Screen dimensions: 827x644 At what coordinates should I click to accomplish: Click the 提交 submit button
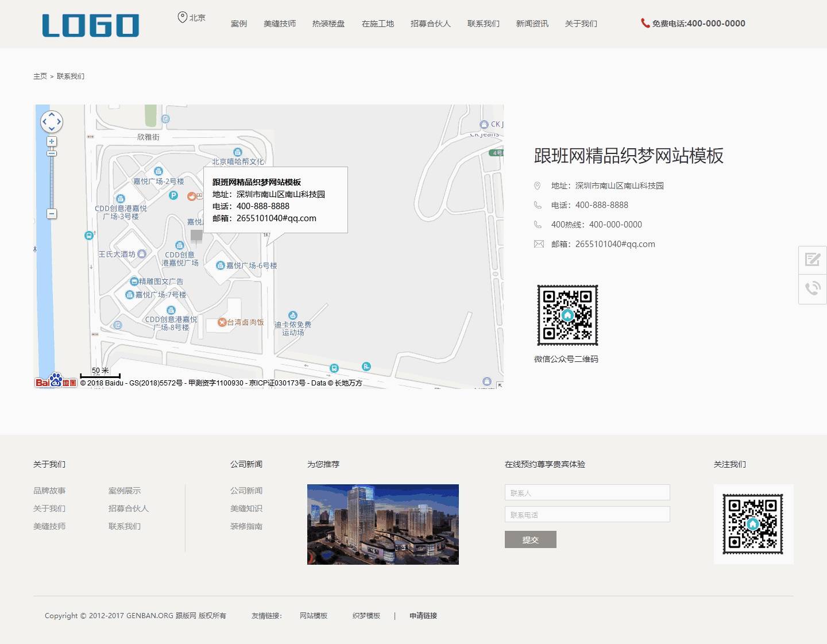[531, 539]
